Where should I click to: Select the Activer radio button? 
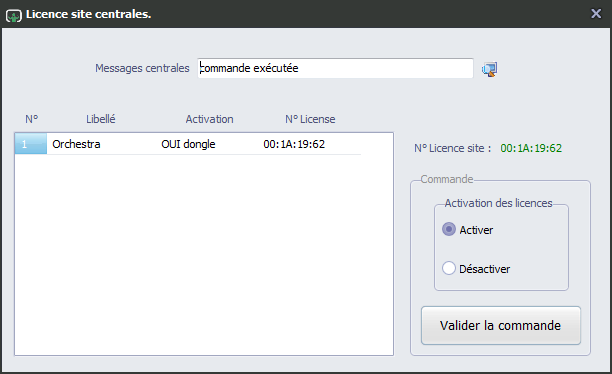tap(449, 229)
